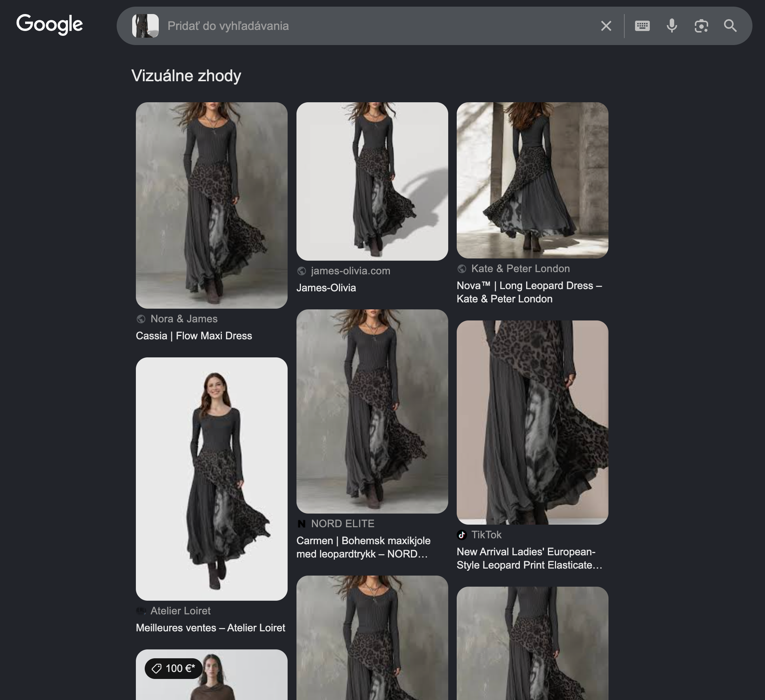Open the Cassia | Flow Maxi Dress result

194,336
